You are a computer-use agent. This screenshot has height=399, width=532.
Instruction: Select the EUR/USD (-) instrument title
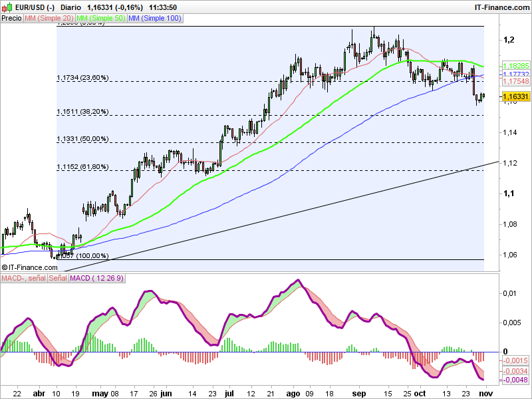[35, 7]
